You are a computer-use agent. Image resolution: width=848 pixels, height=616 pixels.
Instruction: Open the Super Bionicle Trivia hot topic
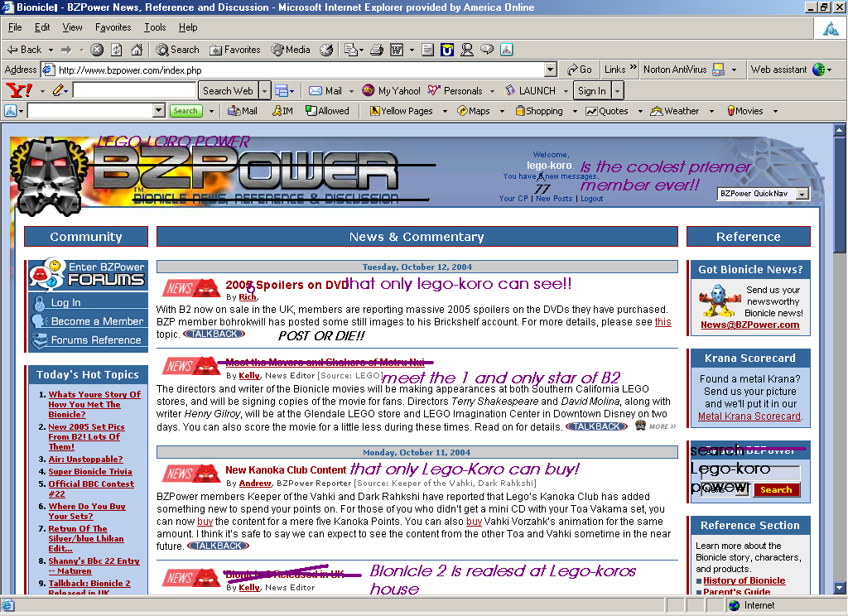click(x=90, y=472)
